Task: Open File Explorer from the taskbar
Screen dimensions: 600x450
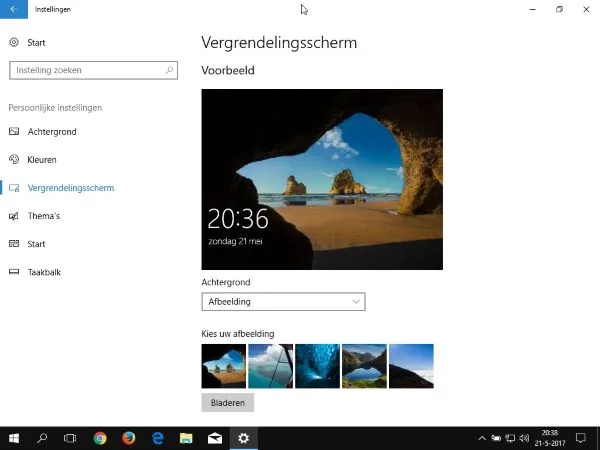Action: click(x=186, y=438)
